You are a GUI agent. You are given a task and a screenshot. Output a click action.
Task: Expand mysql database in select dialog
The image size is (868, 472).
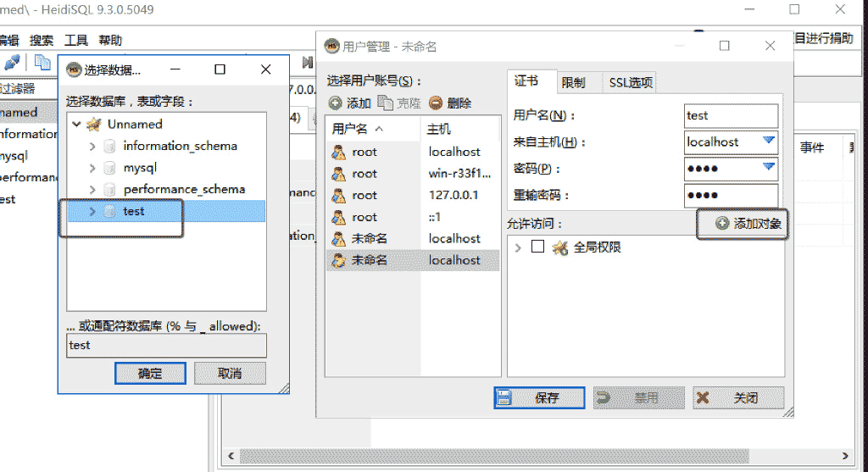coord(92,169)
